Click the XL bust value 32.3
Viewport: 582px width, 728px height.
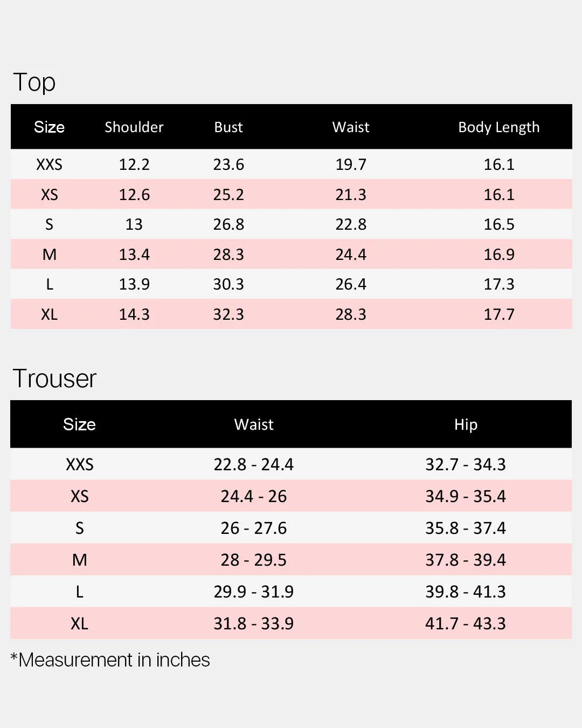pos(228,314)
